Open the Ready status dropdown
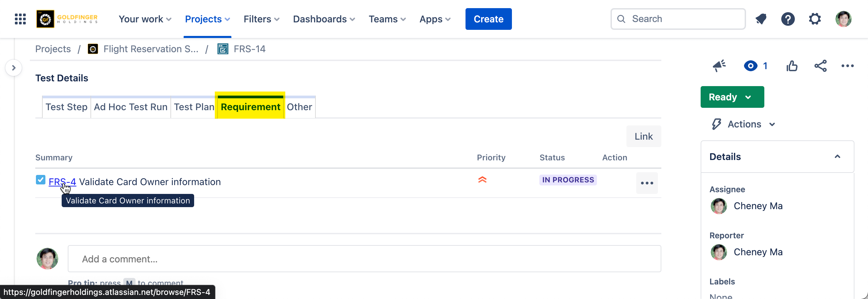 732,97
